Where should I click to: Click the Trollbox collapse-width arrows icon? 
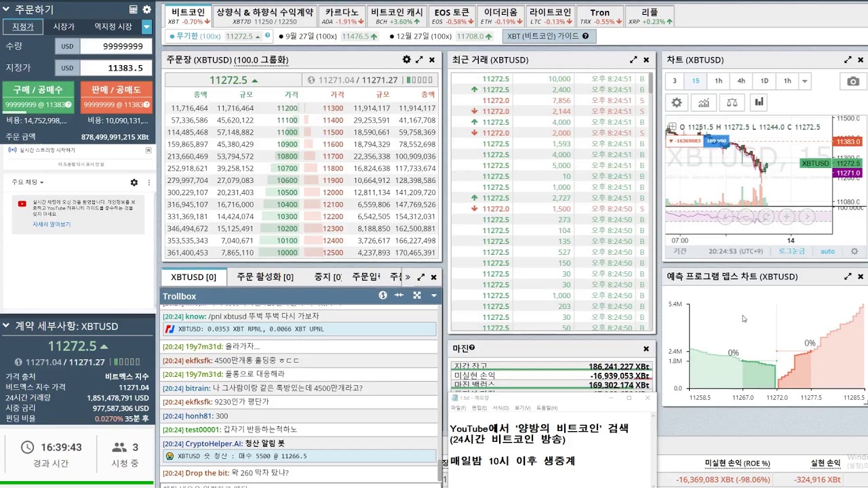[x=399, y=296]
